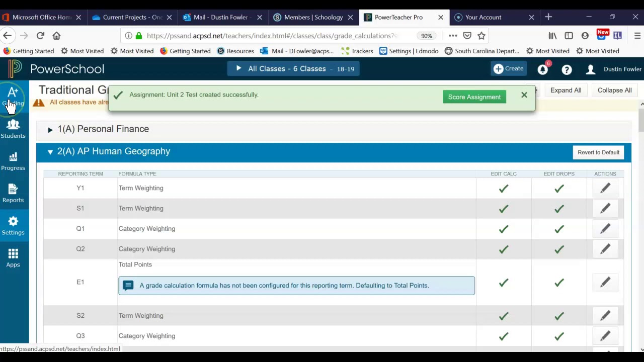Open the Reports sidebar section

click(x=13, y=193)
